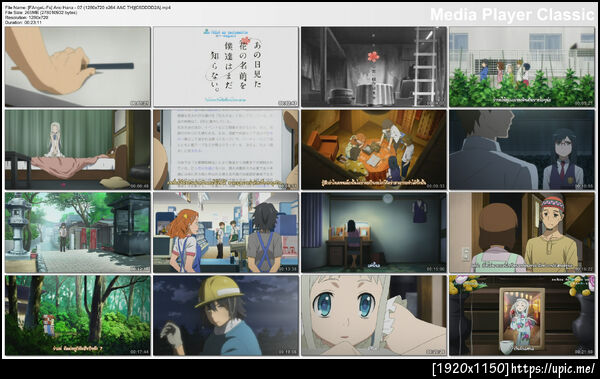The width and height of the screenshot is (600, 379).
Task: Open the thumbnail of a hand holding a pen
Action: pyautogui.click(x=78, y=67)
